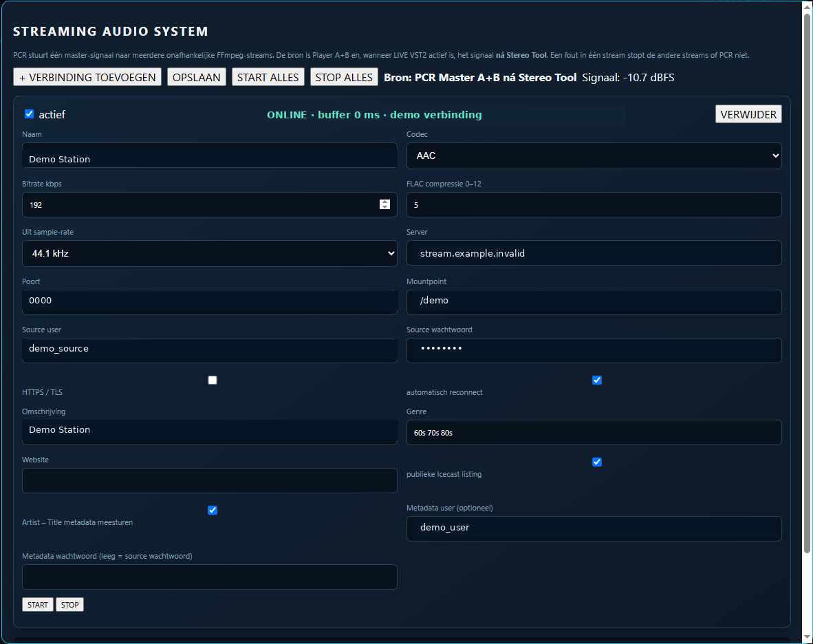
Task: Click the Genre field 60s 70s 80s
Action: [594, 433]
